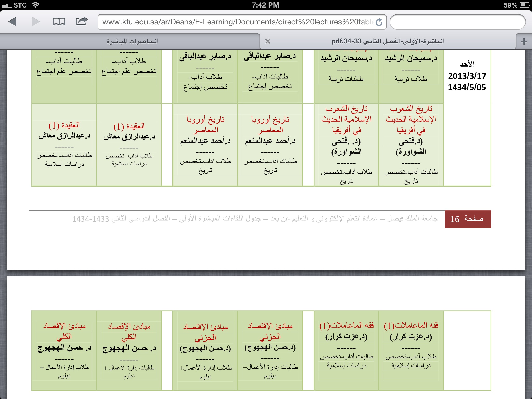
Task: Tap the 7:42 PM clock
Action: (x=265, y=5)
